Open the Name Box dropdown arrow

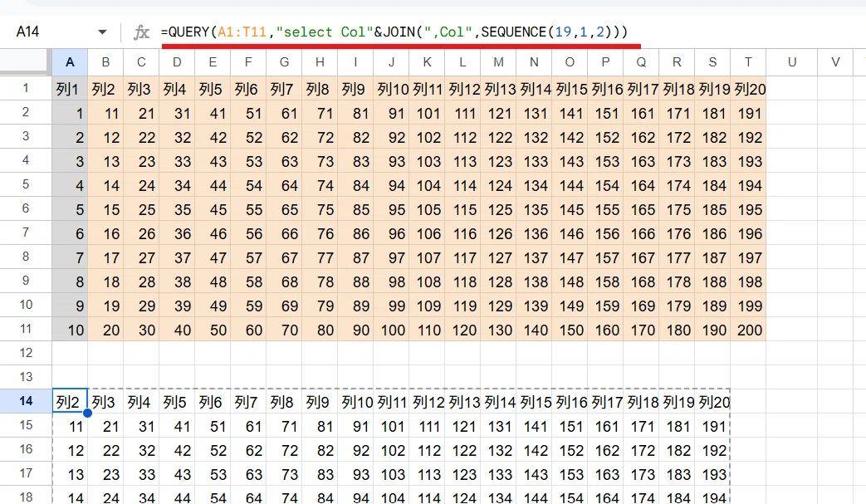click(x=102, y=32)
